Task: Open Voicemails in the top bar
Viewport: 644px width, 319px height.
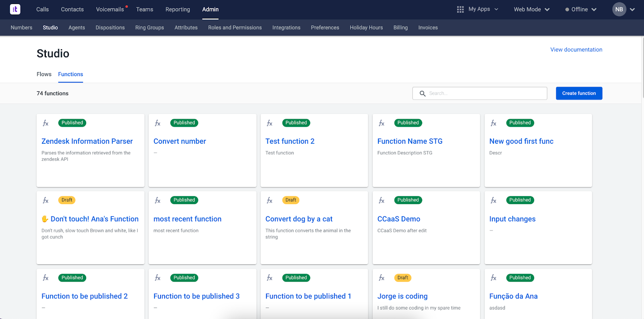Action: coord(110,9)
